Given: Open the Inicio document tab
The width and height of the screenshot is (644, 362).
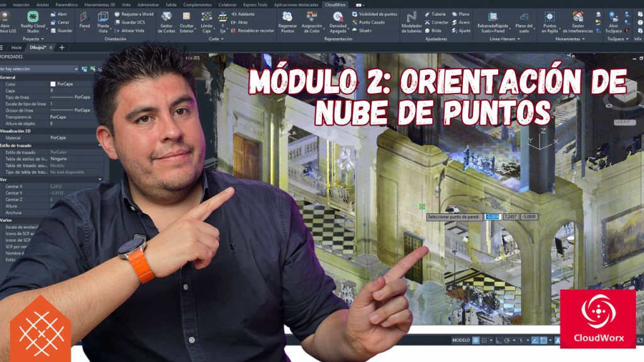Looking at the screenshot, I should click(16, 48).
